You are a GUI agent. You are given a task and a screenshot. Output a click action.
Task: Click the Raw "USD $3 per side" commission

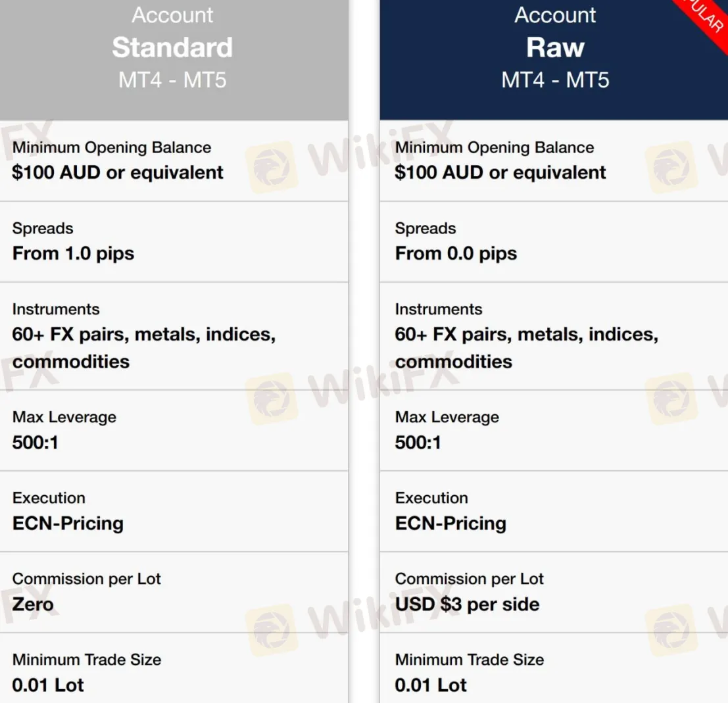pyautogui.click(x=467, y=604)
